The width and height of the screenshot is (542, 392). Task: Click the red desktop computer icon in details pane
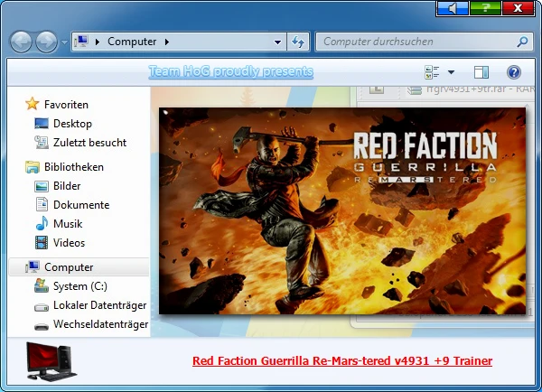(51, 361)
